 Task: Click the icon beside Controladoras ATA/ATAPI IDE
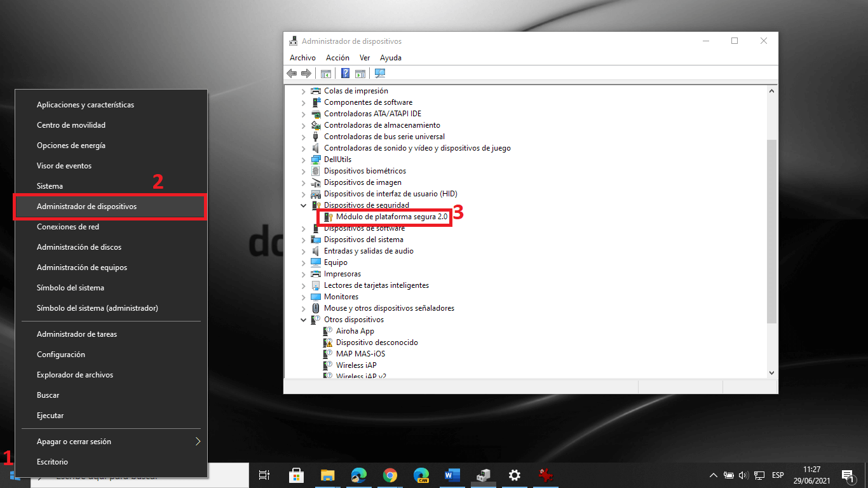[x=316, y=114]
